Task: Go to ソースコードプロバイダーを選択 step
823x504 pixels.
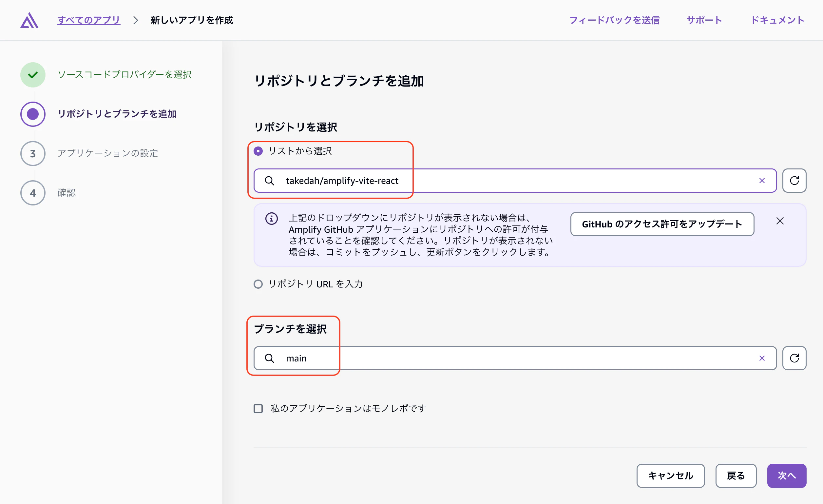Action: coord(124,74)
